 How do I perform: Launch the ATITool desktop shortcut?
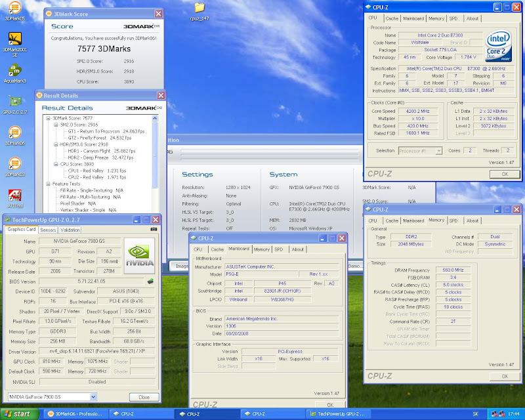14,195
